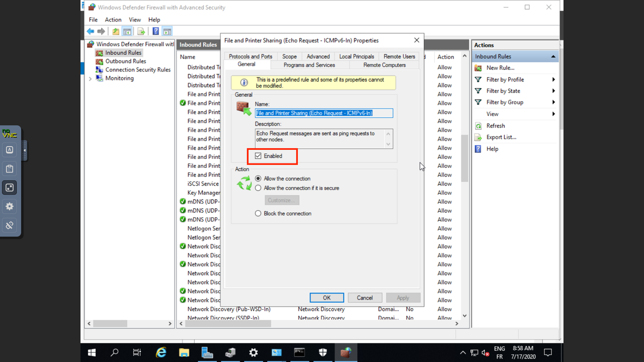Click the Up one level folder icon
The width and height of the screenshot is (644, 362).
click(x=116, y=31)
